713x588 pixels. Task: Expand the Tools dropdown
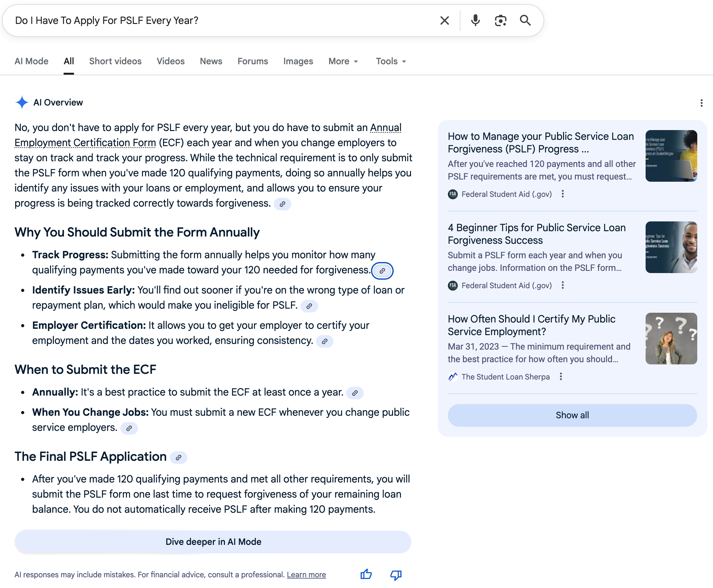[x=391, y=61]
